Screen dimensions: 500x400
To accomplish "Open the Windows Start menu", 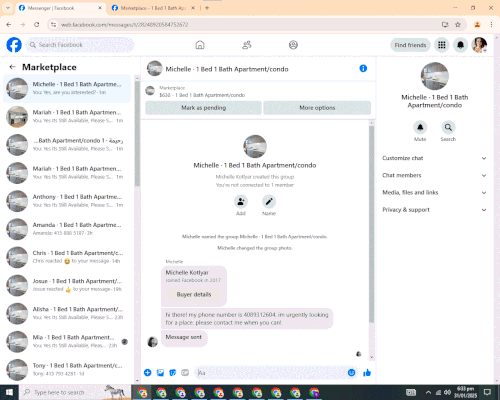I will click(x=9, y=392).
